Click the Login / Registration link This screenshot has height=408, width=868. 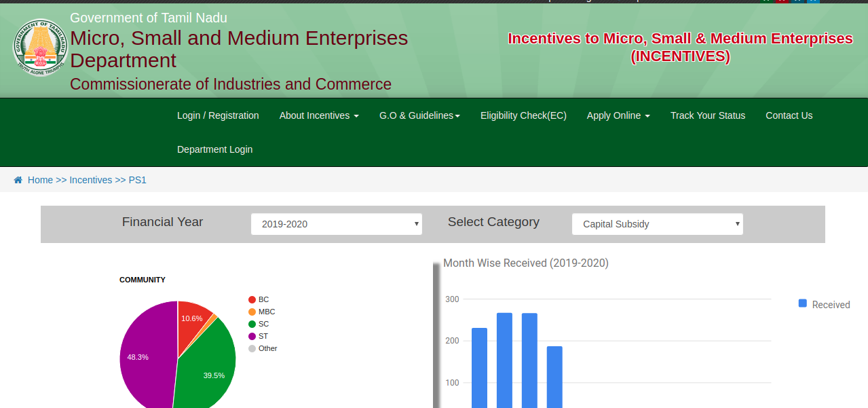click(218, 115)
